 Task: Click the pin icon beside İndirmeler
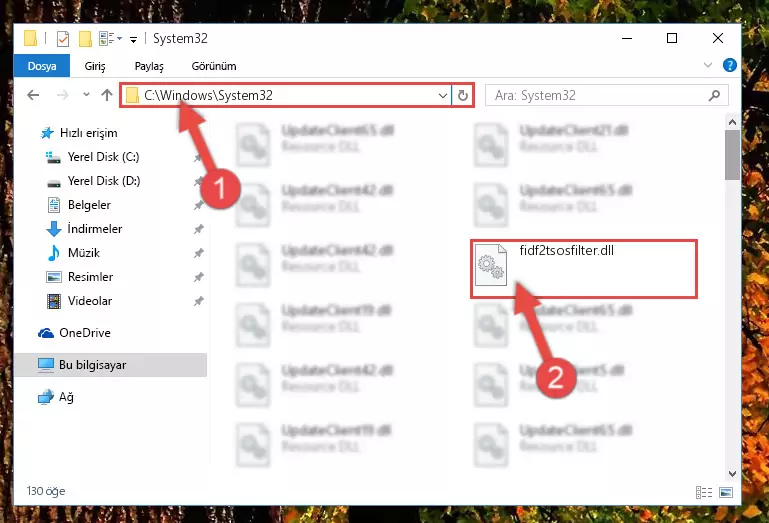[199, 229]
